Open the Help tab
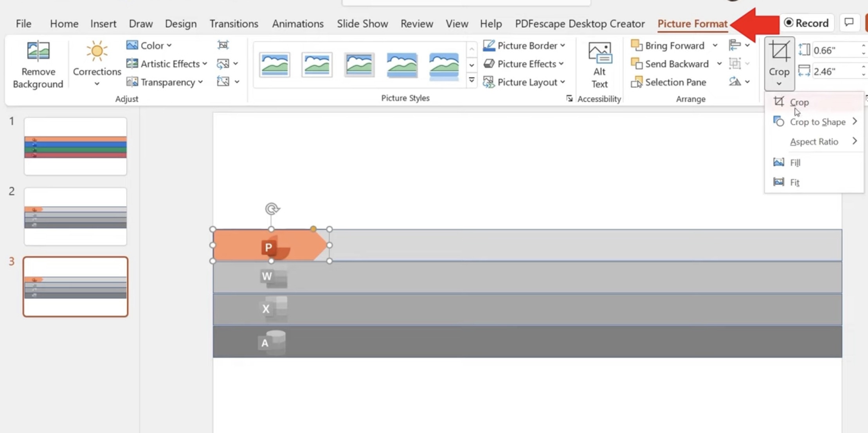Image resolution: width=868 pixels, height=433 pixels. click(x=491, y=23)
